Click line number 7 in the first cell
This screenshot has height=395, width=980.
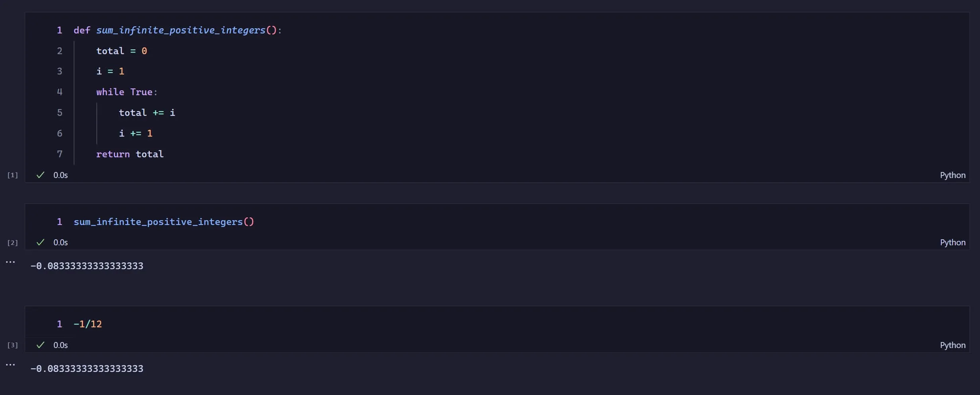pos(60,154)
